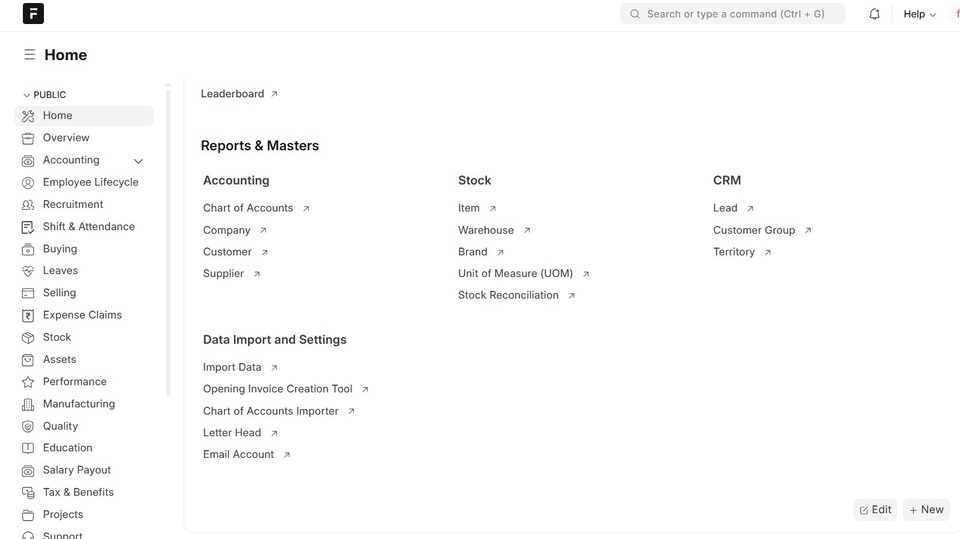Collapse the PUBLIC sidebar section
Screen dimensions: 960x539
click(27, 95)
